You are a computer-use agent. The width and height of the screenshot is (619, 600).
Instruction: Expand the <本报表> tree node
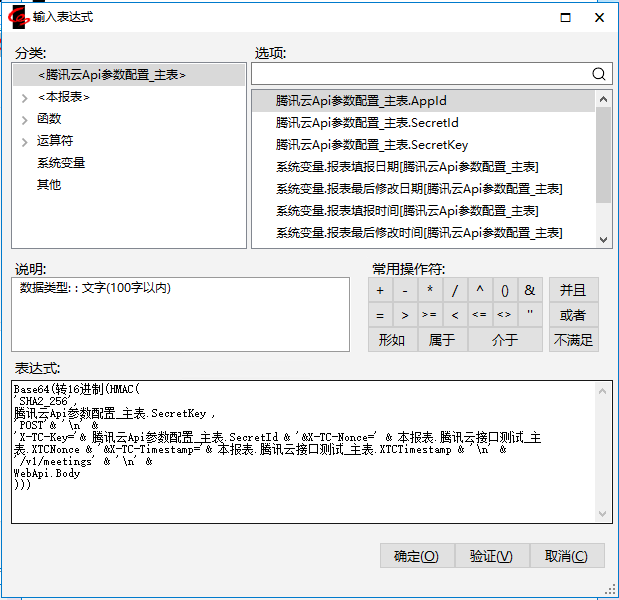(x=24, y=97)
